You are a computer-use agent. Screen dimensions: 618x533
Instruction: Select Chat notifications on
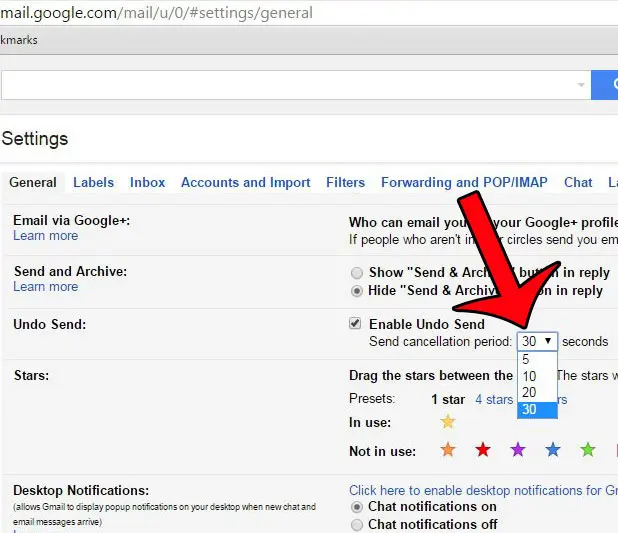pyautogui.click(x=357, y=507)
